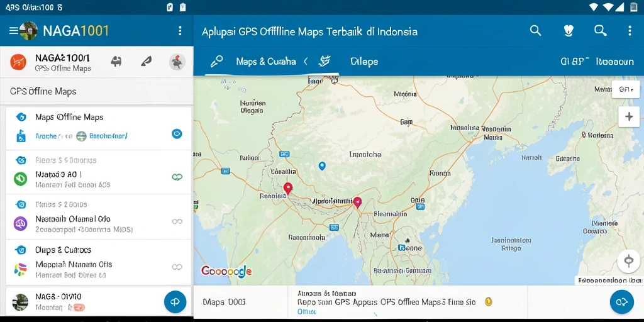
Task: Switch to the Maps & Cuaha tab
Action: [x=266, y=62]
